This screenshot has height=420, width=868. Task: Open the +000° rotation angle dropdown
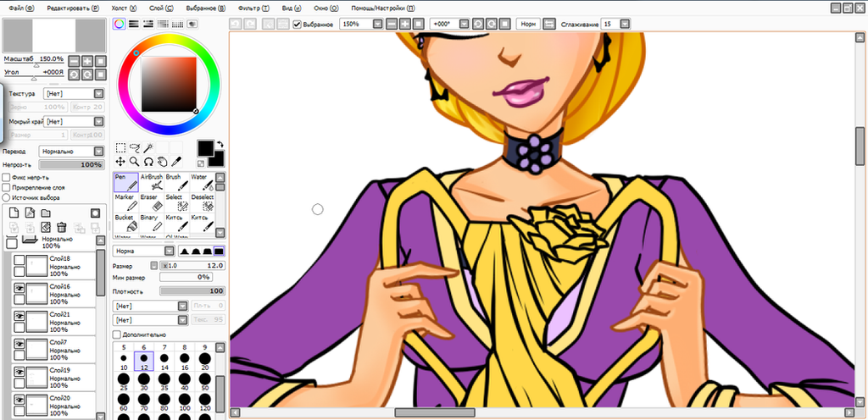coord(449,25)
